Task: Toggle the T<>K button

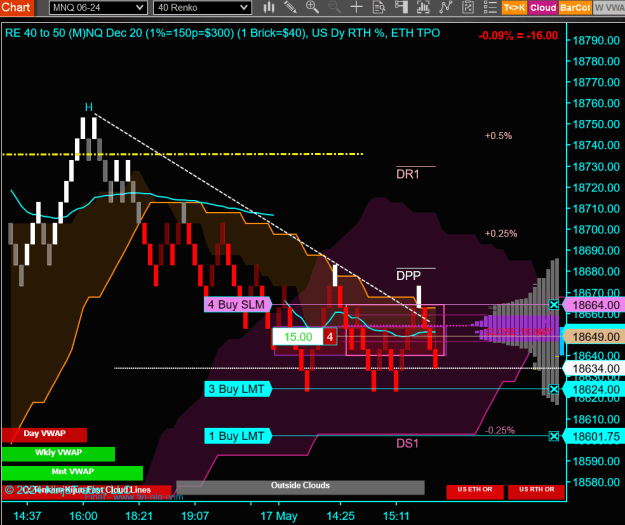Action: pyautogui.click(x=514, y=8)
